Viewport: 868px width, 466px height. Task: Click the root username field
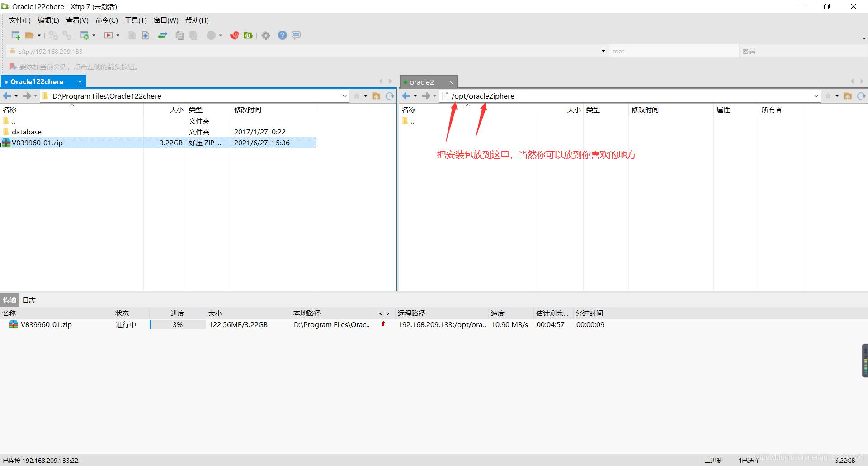click(674, 51)
